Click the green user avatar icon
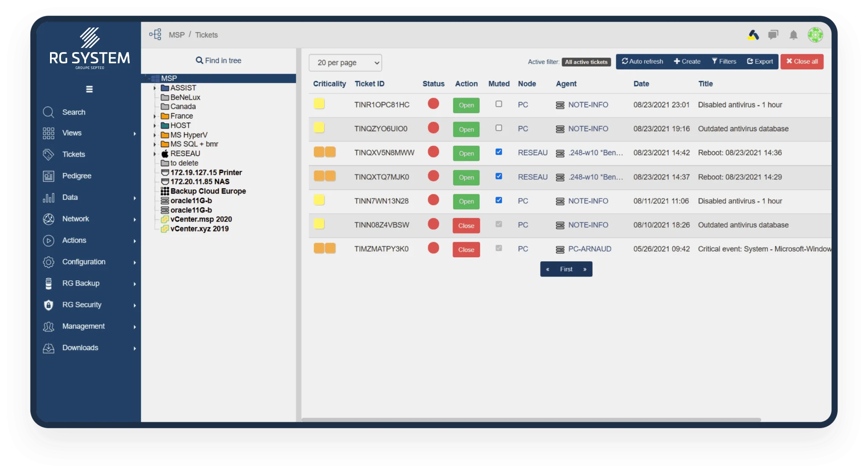The image size is (868, 473). pos(815,35)
